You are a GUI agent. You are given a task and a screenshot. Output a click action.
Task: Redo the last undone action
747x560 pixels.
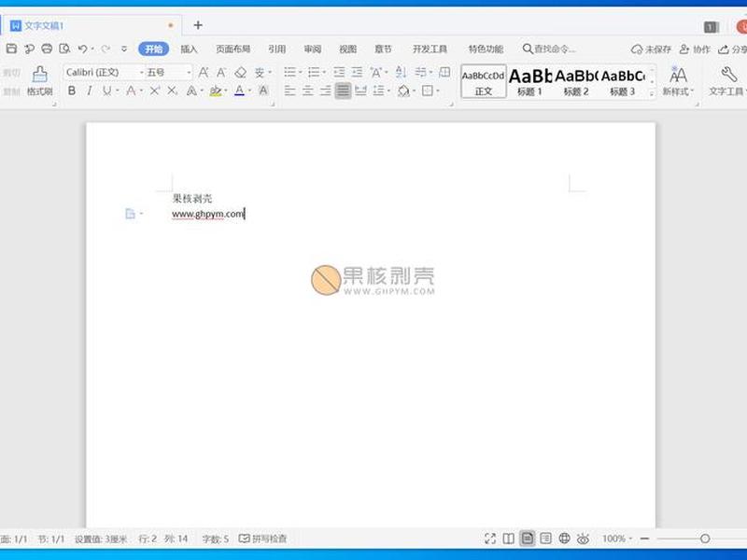pos(106,49)
